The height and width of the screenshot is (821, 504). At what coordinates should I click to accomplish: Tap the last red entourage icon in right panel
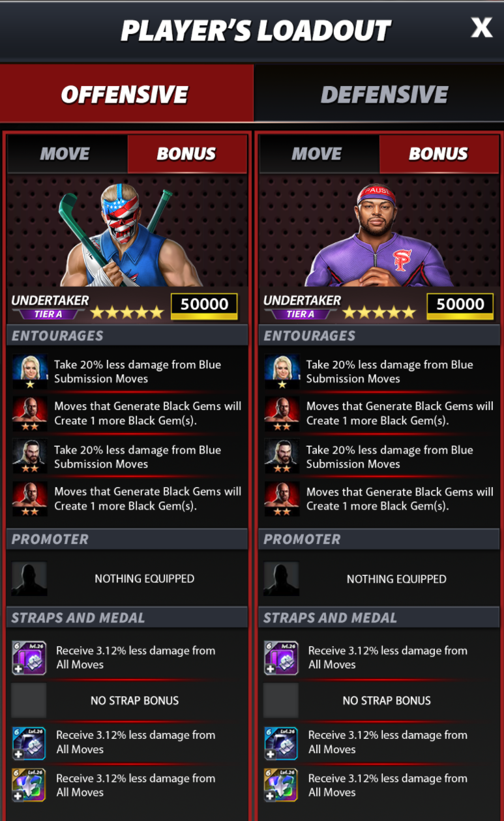point(282,498)
